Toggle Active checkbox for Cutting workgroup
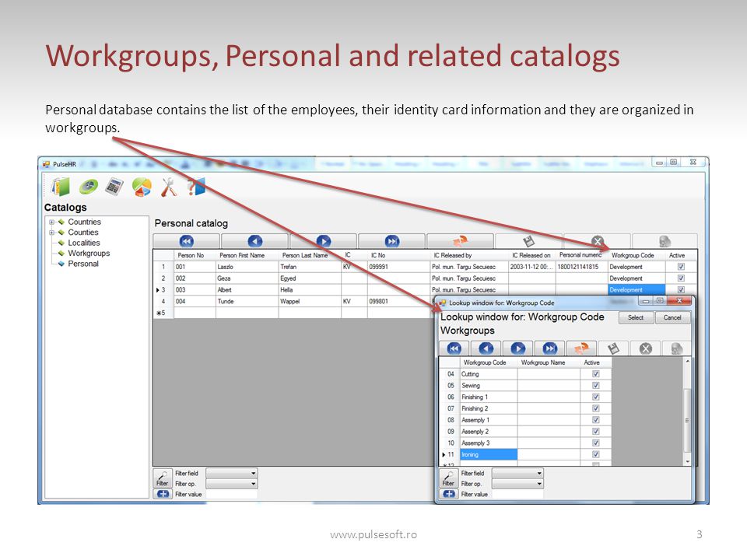747x560 pixels. (x=595, y=374)
